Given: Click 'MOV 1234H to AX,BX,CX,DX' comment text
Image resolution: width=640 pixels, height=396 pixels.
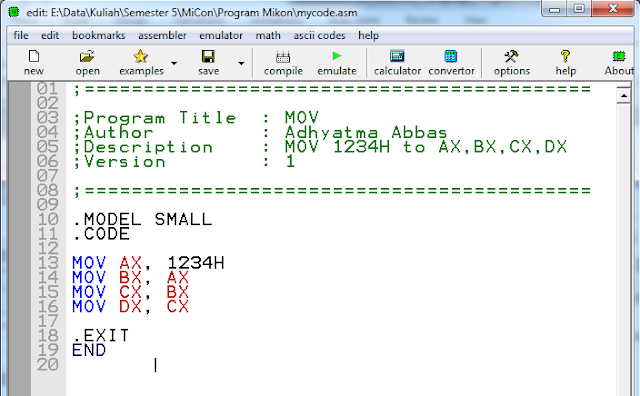Looking at the screenshot, I should click(426, 147).
